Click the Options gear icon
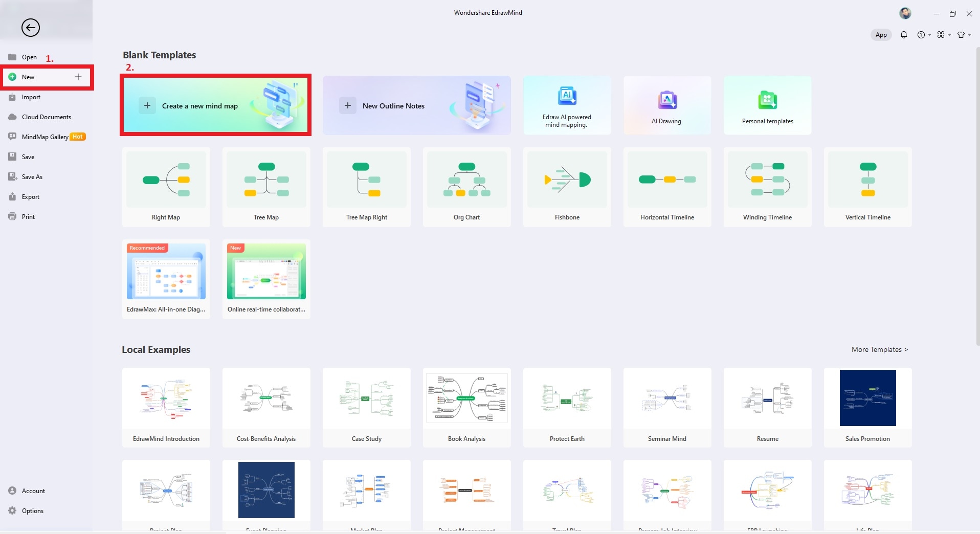 pos(12,510)
